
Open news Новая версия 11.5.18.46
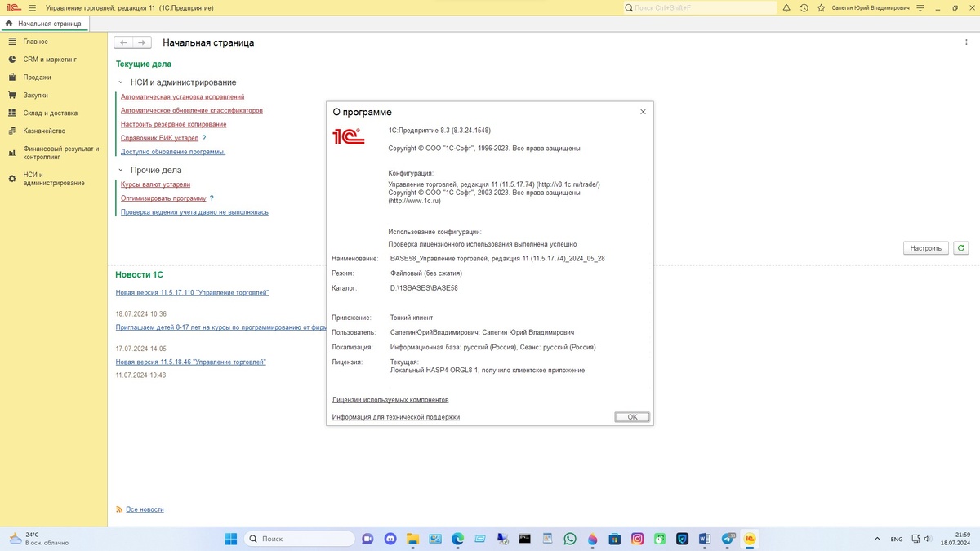190,362
